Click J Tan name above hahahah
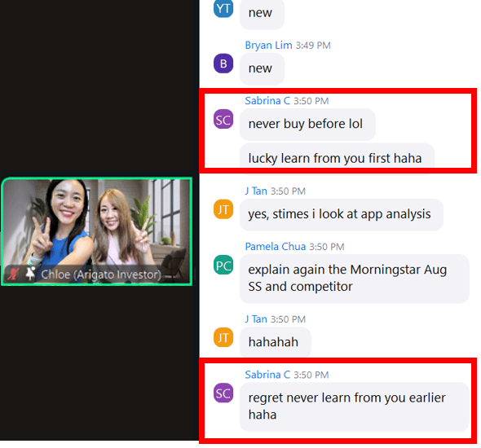This screenshot has height=448, width=481. (x=256, y=319)
